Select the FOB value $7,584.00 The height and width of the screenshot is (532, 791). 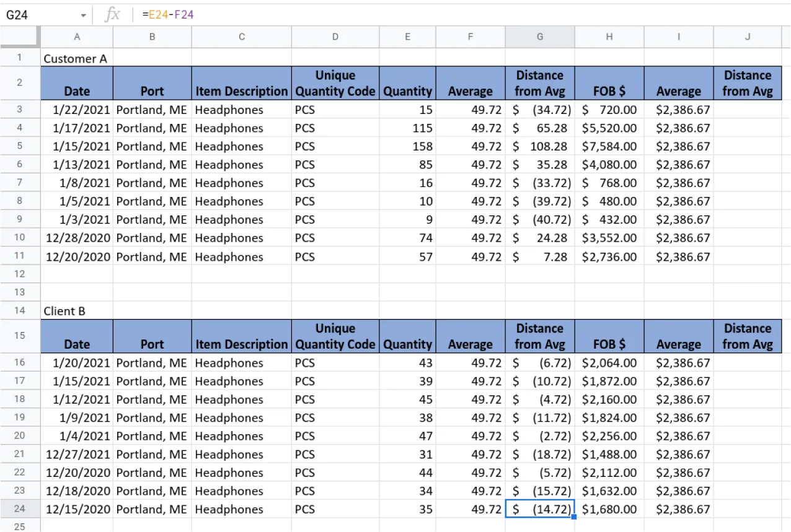coord(609,146)
